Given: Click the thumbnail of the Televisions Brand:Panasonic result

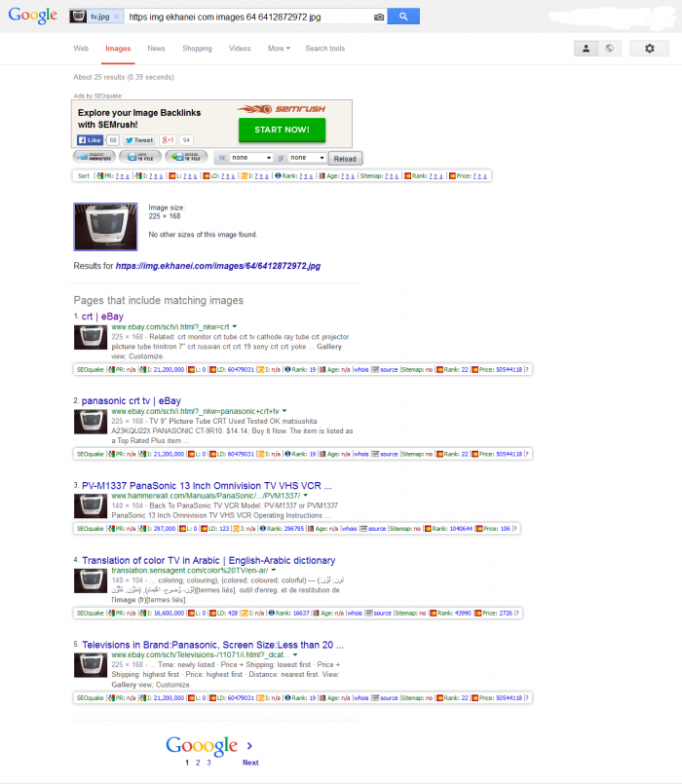Looking at the screenshot, I should (x=91, y=665).
